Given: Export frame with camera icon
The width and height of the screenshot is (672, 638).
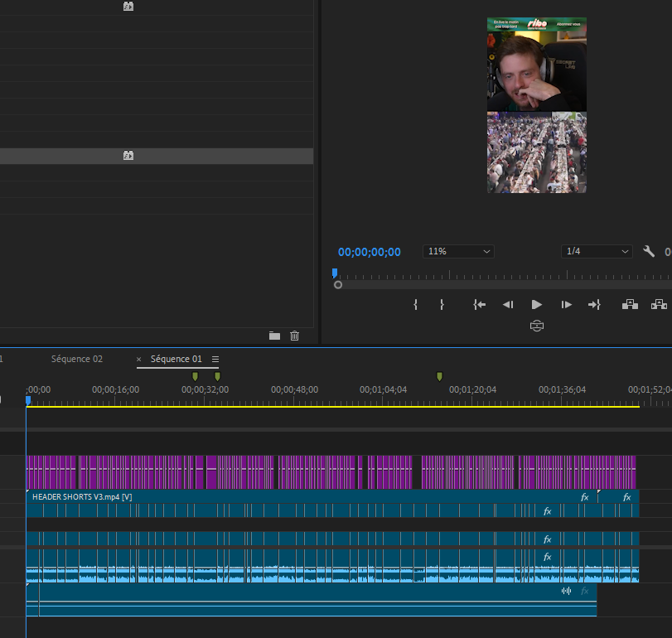Looking at the screenshot, I should (x=537, y=326).
